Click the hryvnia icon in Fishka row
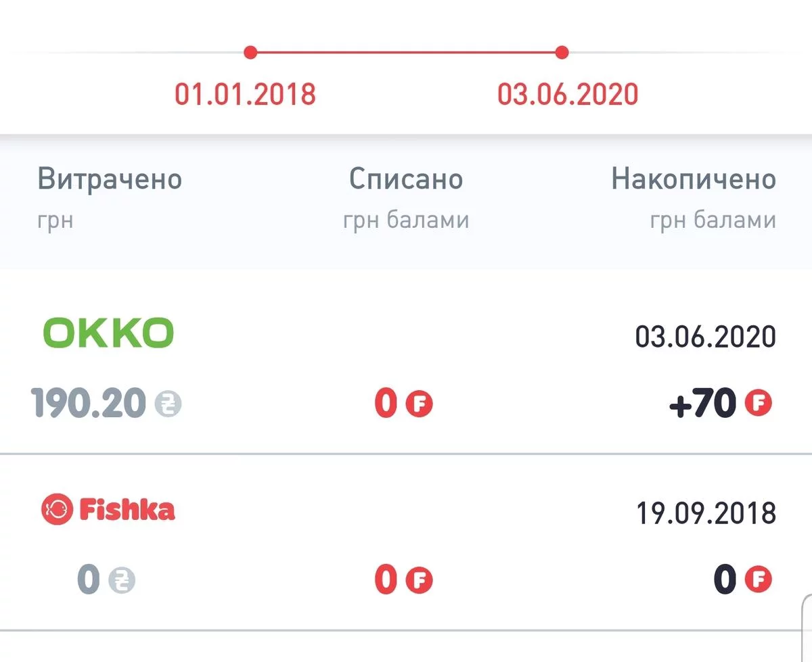Screen dimensions: 812x662 [122, 580]
